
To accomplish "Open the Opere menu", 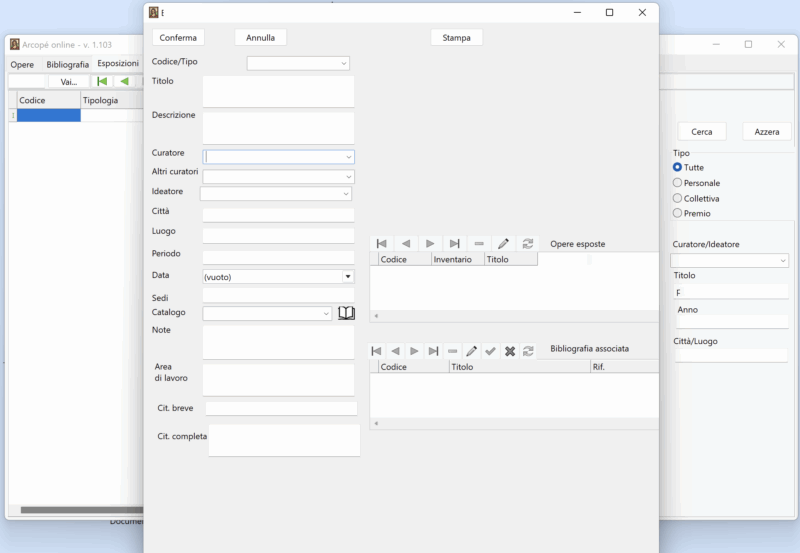I will [x=22, y=64].
